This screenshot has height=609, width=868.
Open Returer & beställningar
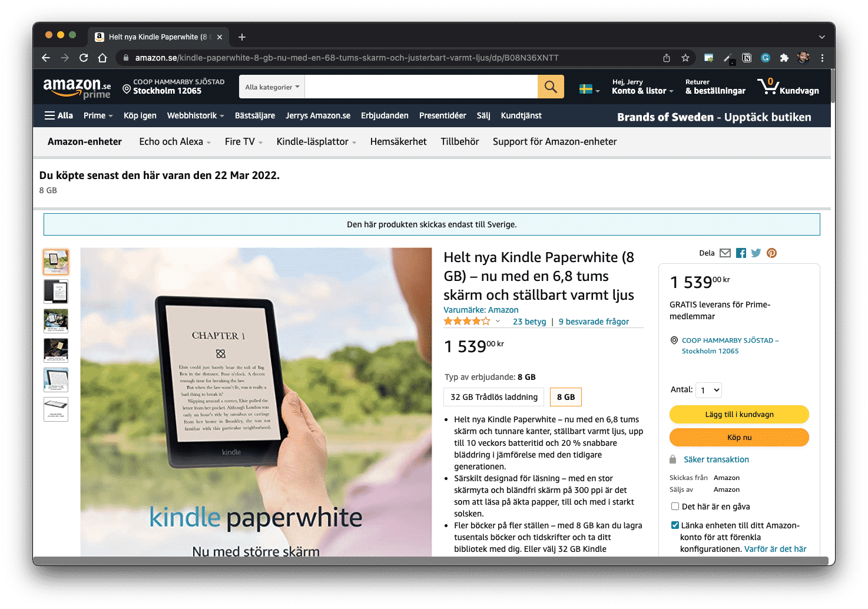tap(715, 87)
